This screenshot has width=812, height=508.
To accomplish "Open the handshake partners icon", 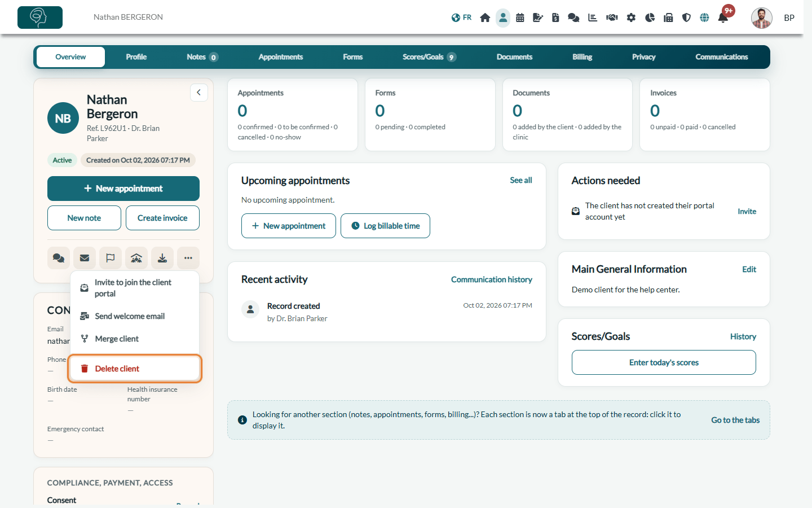I will tap(612, 17).
